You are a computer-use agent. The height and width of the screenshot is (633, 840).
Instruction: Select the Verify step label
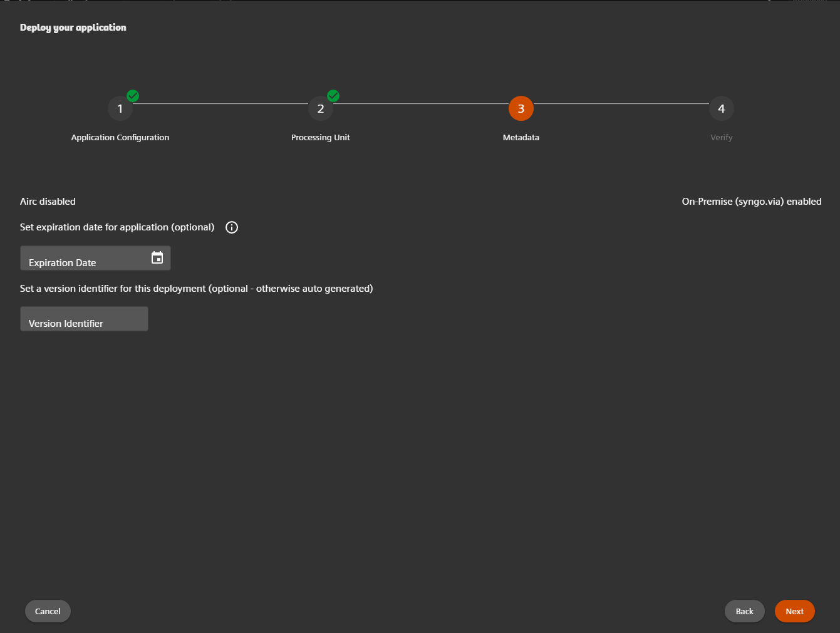(x=721, y=137)
